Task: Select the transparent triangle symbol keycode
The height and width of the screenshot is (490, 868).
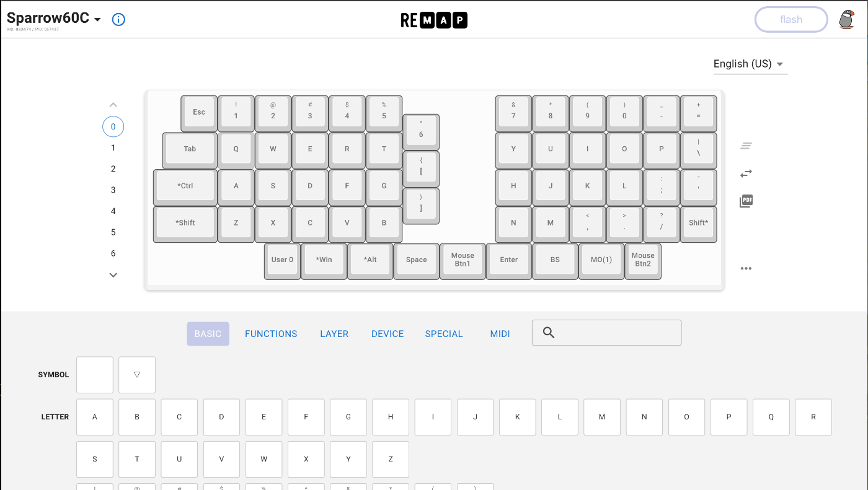Action: (137, 375)
